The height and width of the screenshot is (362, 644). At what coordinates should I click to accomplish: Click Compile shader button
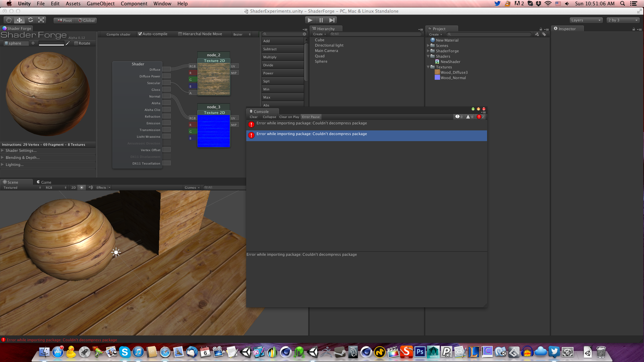pyautogui.click(x=118, y=34)
